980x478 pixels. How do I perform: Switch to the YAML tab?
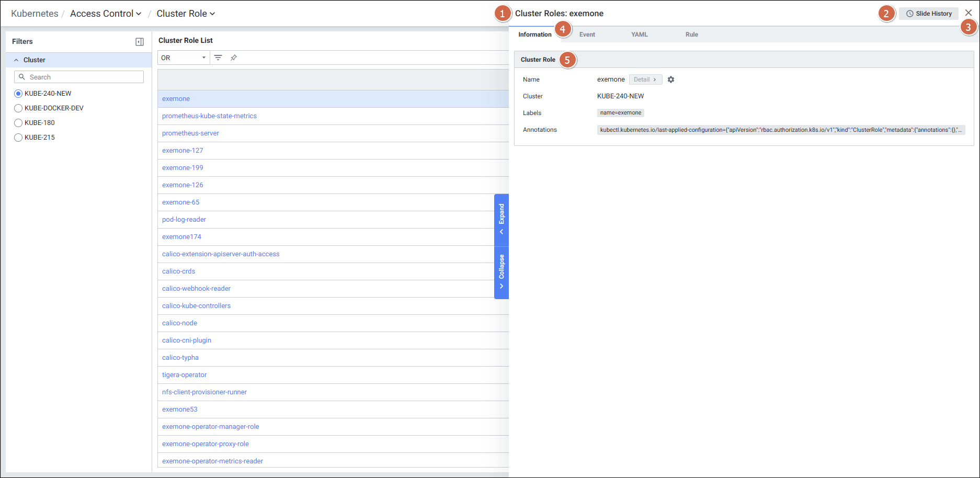click(x=639, y=35)
